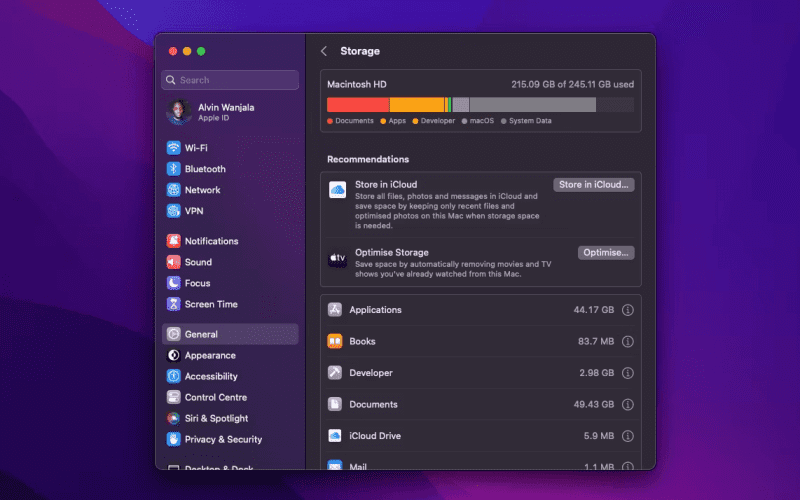800x500 pixels.
Task: Click the Documents row icon
Action: coord(335,404)
